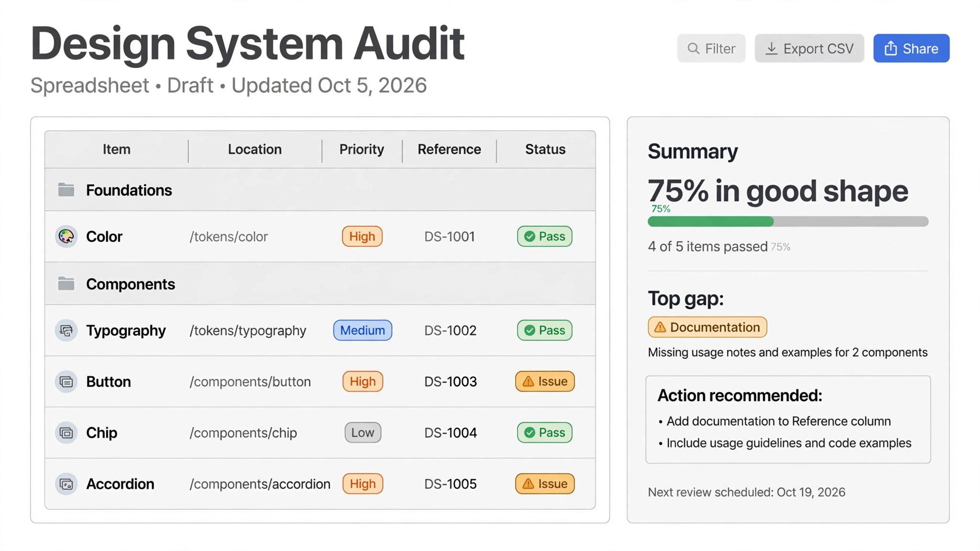Screen dimensions: 980x551
Task: Click the palette icon in Color row
Action: pyautogui.click(x=66, y=236)
